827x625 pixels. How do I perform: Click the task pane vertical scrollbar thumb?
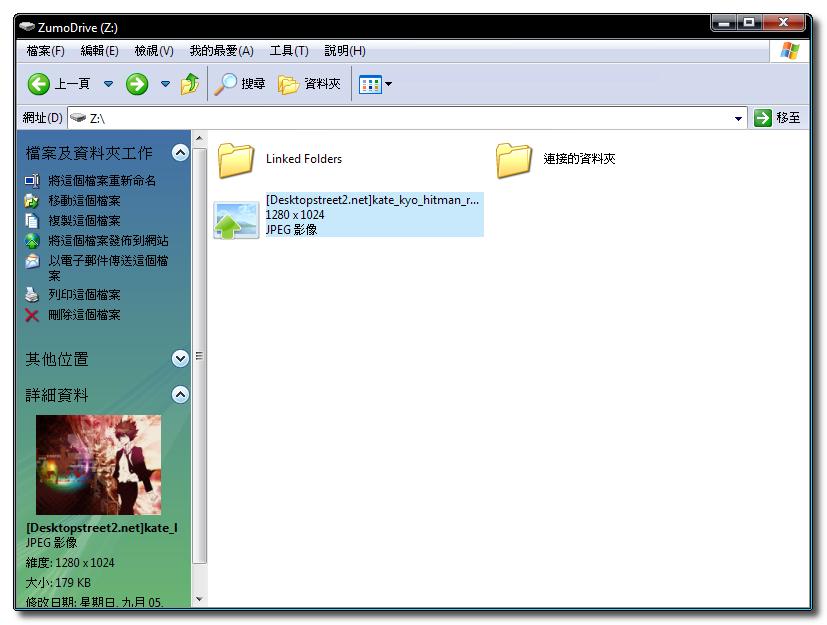click(x=199, y=356)
